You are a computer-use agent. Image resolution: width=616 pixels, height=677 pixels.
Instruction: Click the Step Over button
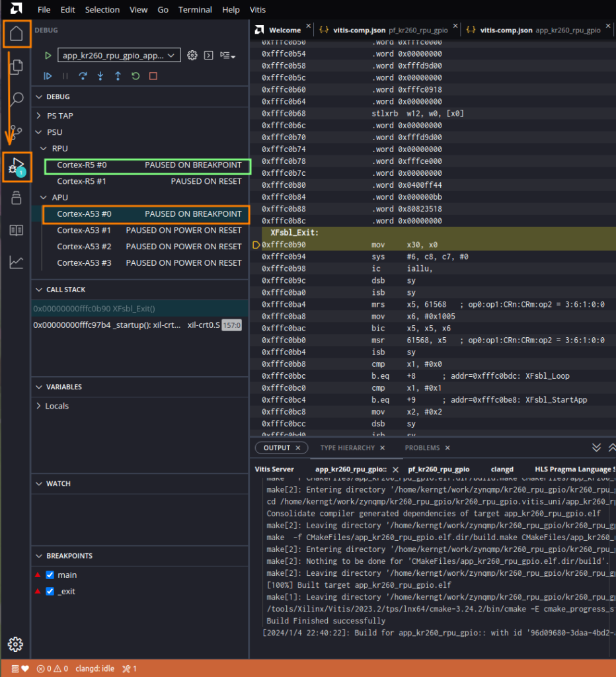coord(83,76)
